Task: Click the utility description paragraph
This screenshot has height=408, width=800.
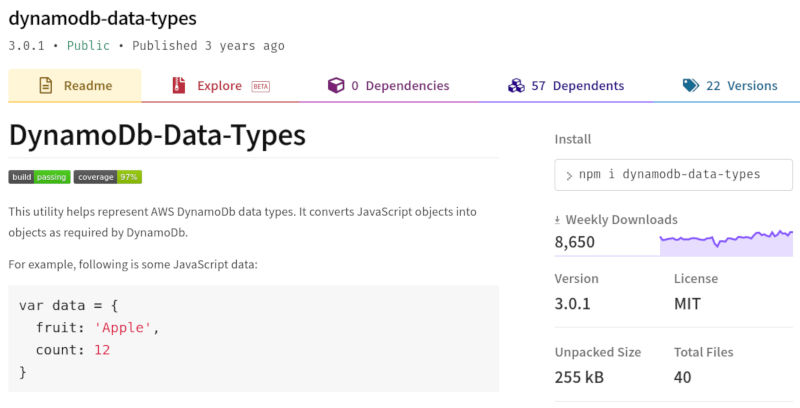Action: click(243, 222)
